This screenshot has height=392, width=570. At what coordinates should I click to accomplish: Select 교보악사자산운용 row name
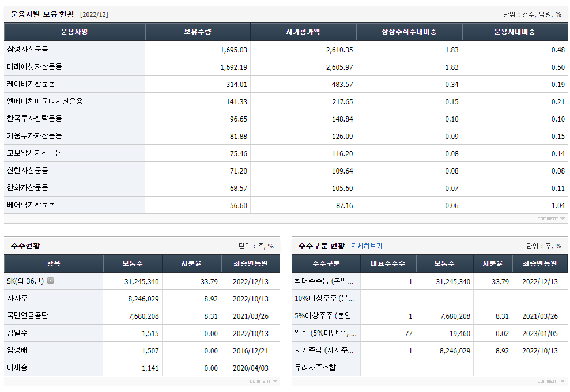[35, 153]
